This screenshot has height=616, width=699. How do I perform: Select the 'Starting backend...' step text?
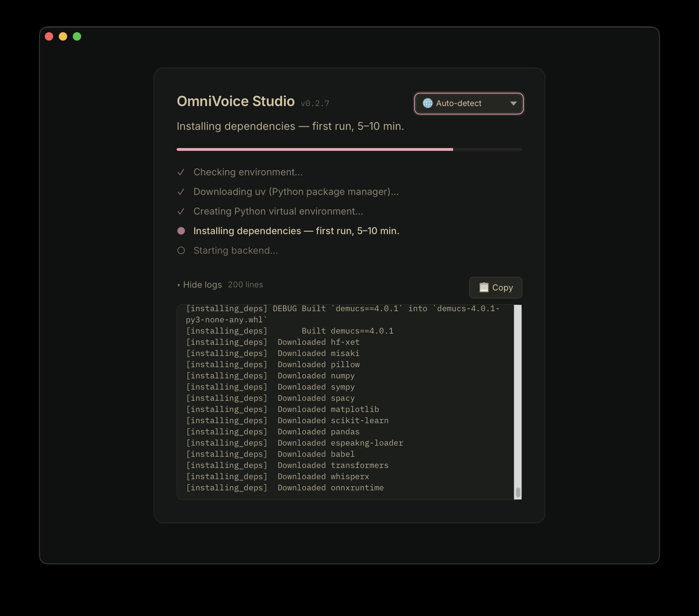(236, 250)
